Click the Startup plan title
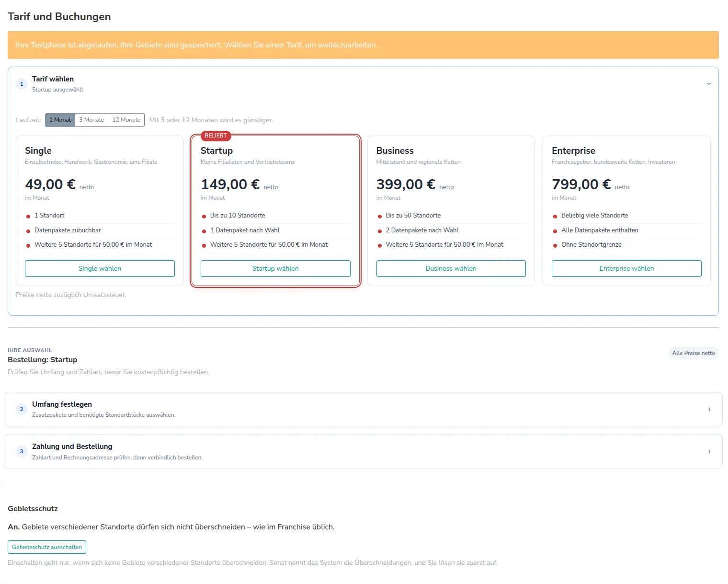 216,150
